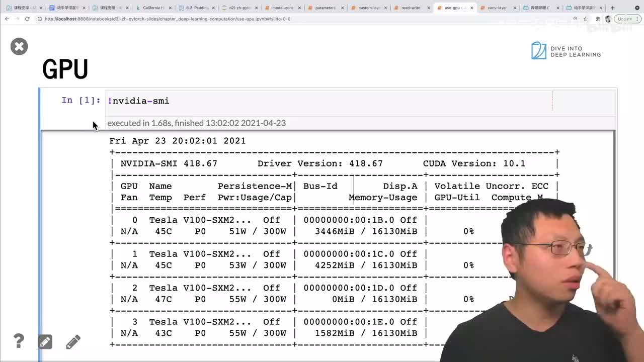Screen dimensions: 644x362
Task: Toggle the chalkboard icon with the dark square background
Action: pyautogui.click(x=45, y=342)
